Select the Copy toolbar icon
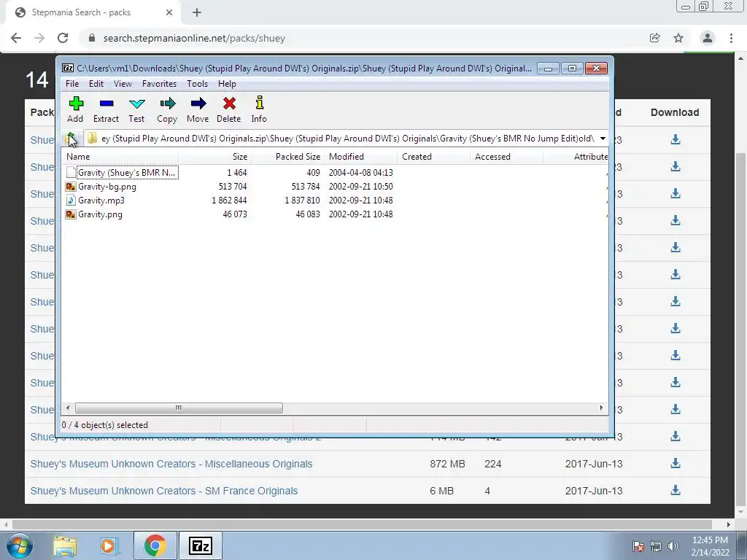Screen dimensions: 747x560 (x=167, y=104)
